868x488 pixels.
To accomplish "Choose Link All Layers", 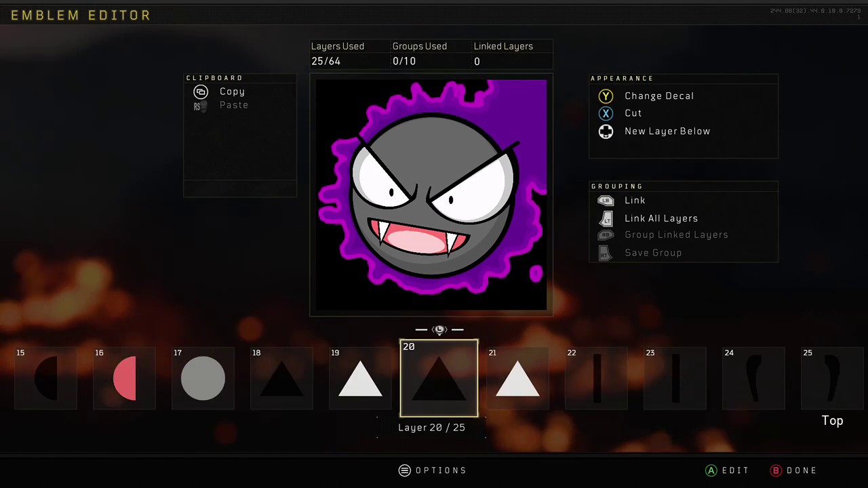I will coord(661,218).
